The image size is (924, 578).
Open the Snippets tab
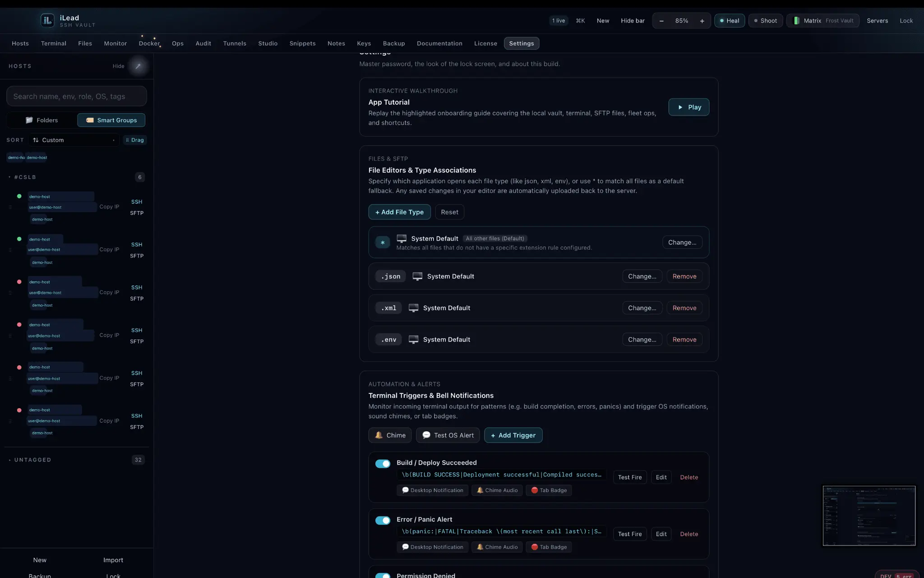[x=302, y=43]
